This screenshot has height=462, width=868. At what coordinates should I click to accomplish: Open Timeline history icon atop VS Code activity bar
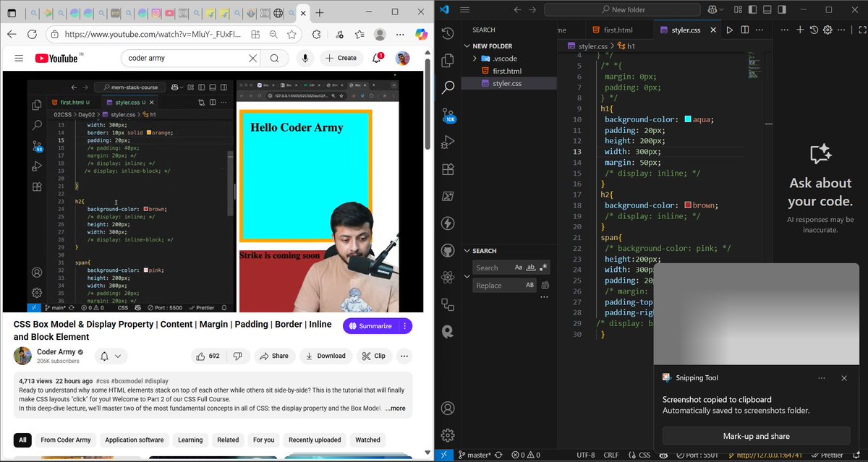click(x=448, y=33)
